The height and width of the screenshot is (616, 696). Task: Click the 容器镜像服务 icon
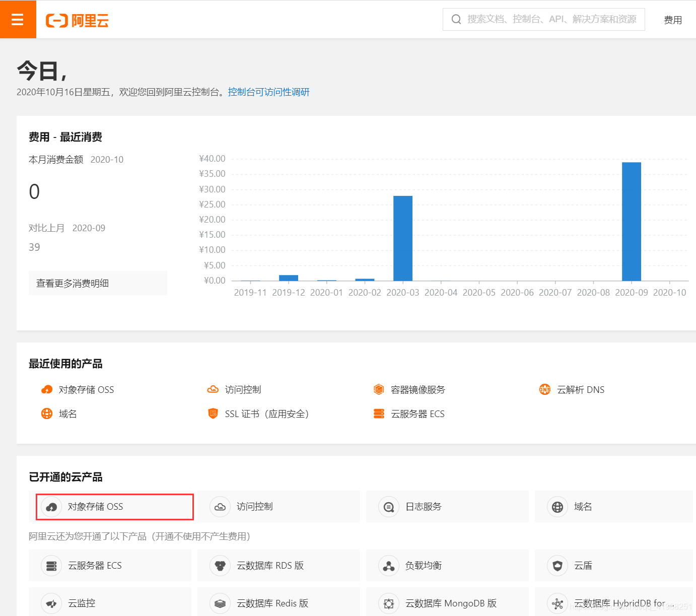[379, 389]
